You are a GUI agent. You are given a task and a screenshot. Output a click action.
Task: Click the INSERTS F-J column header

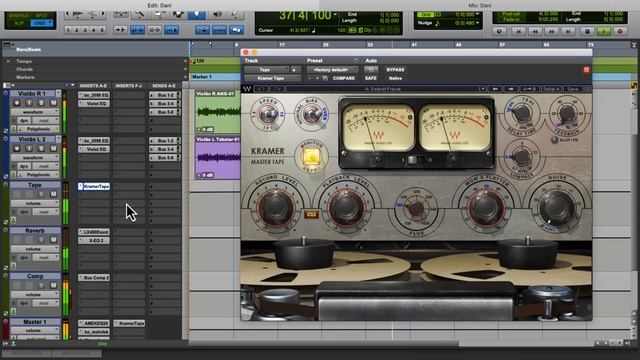(x=129, y=86)
